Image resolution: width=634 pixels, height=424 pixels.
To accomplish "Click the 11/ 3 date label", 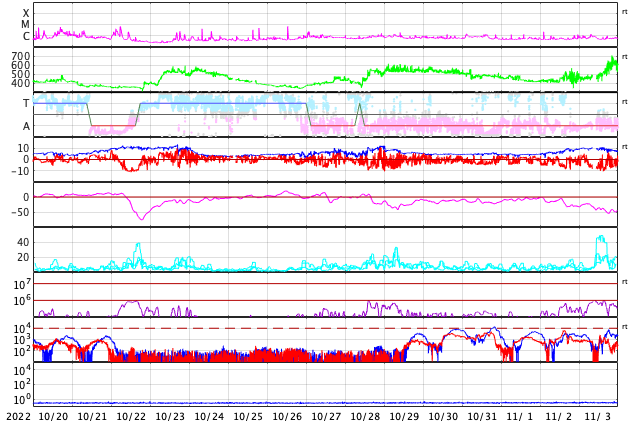I will coord(598,416).
